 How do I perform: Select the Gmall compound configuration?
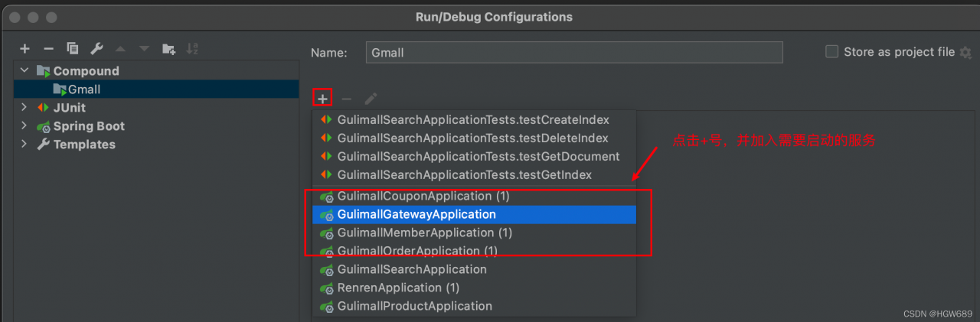point(84,89)
